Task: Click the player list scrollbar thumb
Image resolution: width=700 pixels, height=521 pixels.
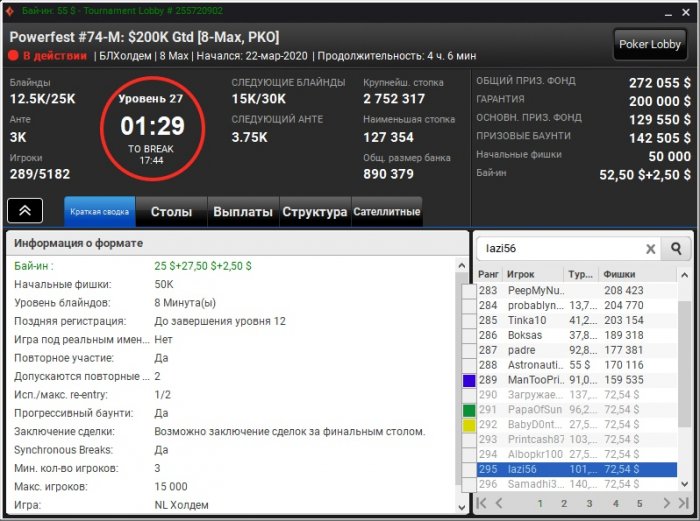Action: [x=684, y=364]
